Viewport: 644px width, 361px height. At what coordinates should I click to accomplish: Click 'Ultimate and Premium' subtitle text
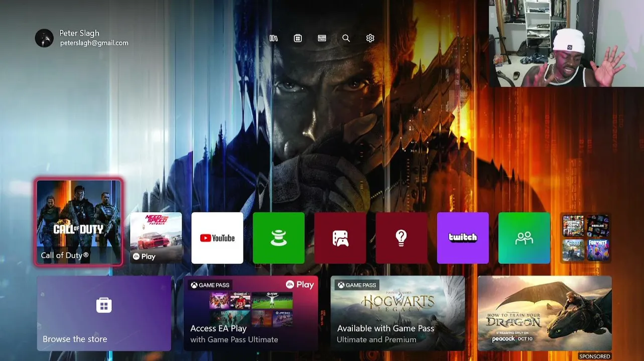[376, 339]
